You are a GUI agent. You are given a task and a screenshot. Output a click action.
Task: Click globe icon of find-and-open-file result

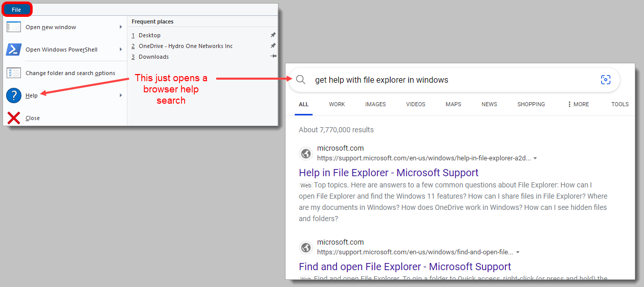(306, 247)
